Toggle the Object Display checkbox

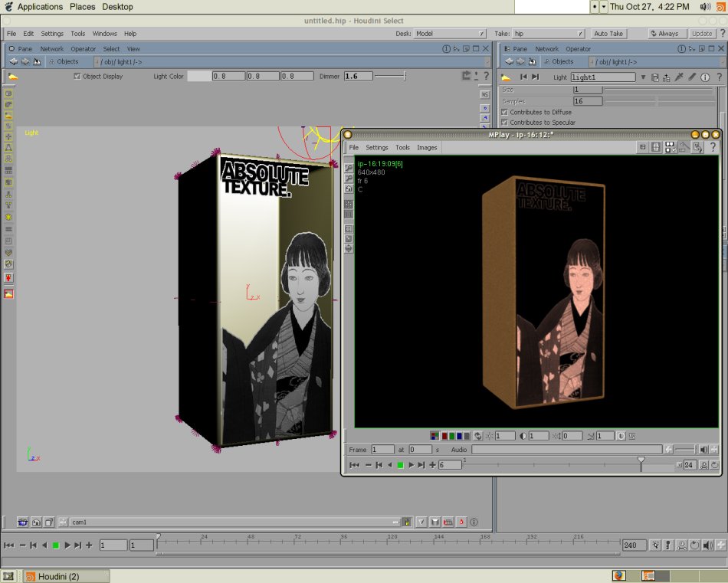(77, 76)
